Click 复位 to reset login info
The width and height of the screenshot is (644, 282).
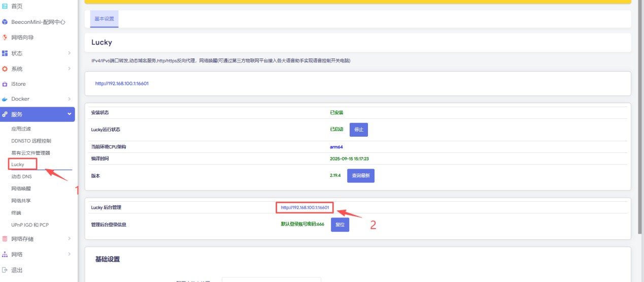[340, 225]
